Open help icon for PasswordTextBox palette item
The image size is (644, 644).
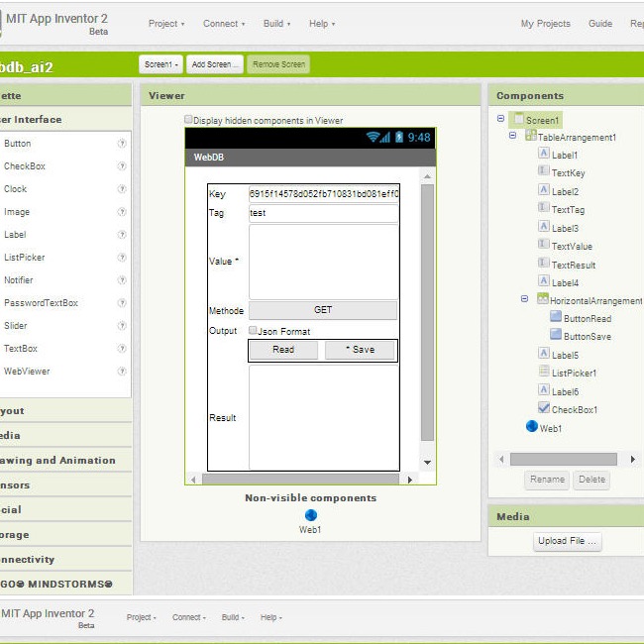point(122,303)
